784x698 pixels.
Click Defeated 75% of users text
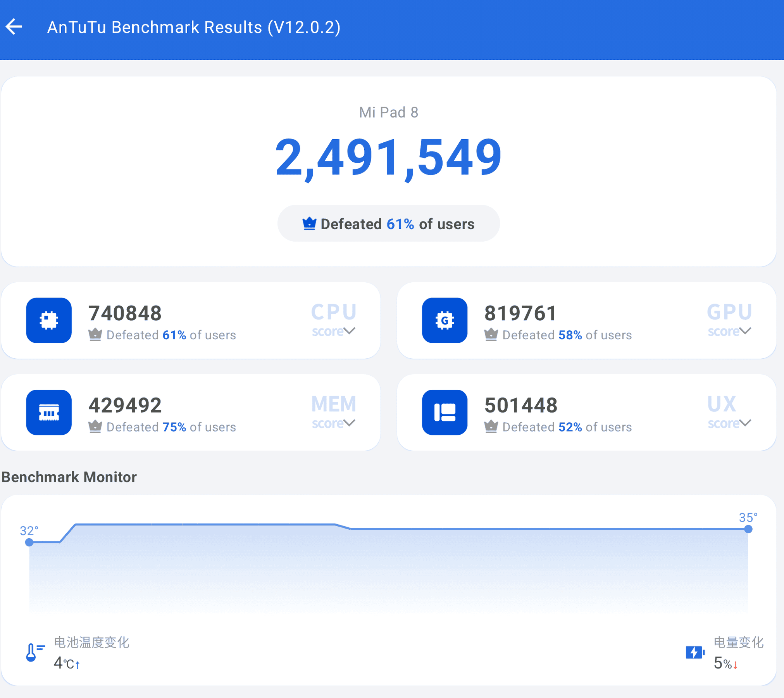(171, 427)
